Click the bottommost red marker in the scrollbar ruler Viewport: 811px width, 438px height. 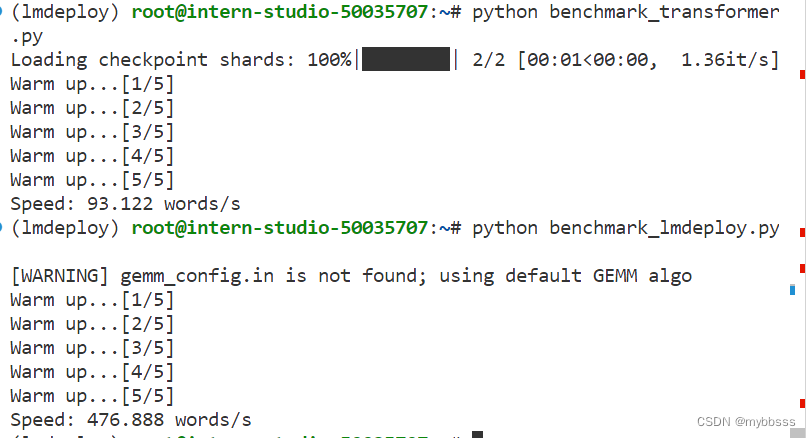[802, 403]
